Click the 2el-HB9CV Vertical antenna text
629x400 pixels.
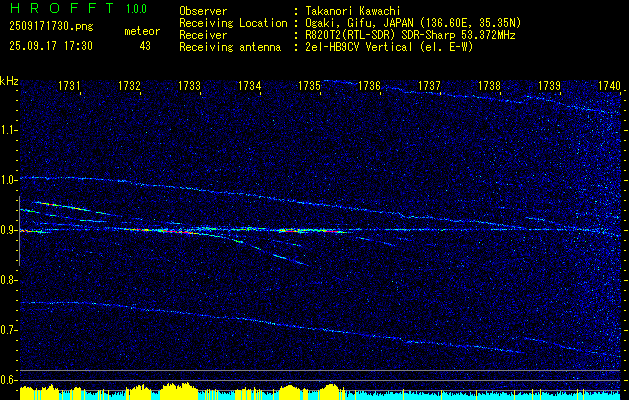pos(389,47)
